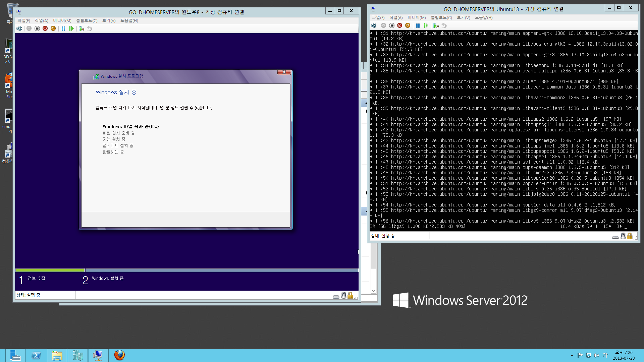This screenshot has width=644, height=362.
Task: Pause the 윈도우8 virtual machine
Action: click(63, 29)
